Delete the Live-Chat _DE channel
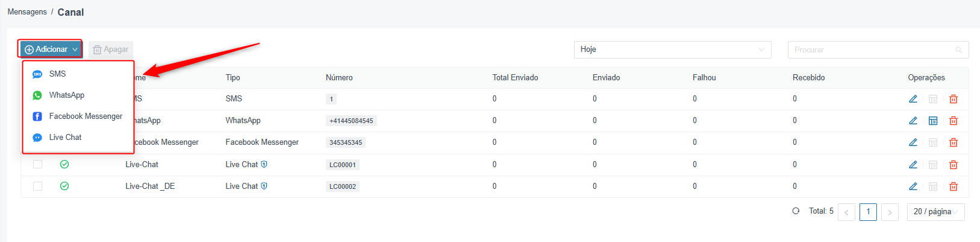This screenshot has height=242, width=980. (953, 186)
